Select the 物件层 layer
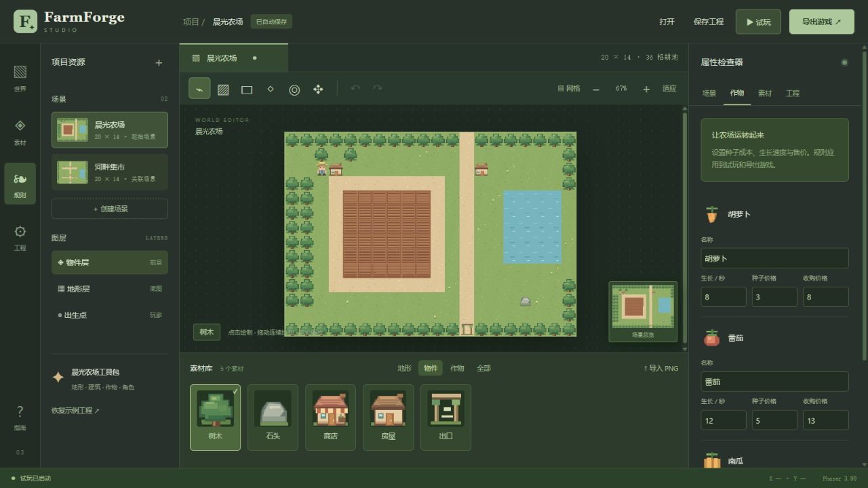This screenshot has width=868, height=488. tap(110, 262)
